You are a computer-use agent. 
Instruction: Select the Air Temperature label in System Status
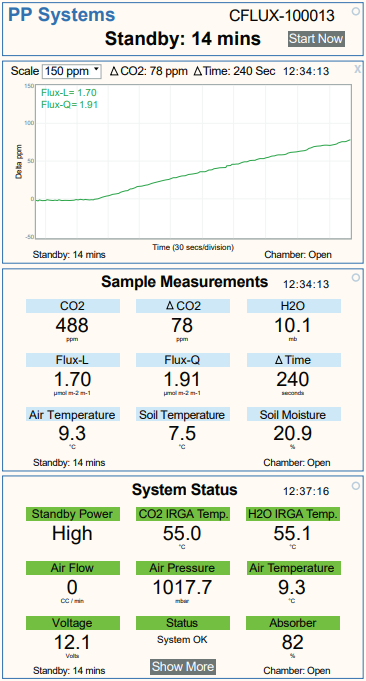coord(293,568)
